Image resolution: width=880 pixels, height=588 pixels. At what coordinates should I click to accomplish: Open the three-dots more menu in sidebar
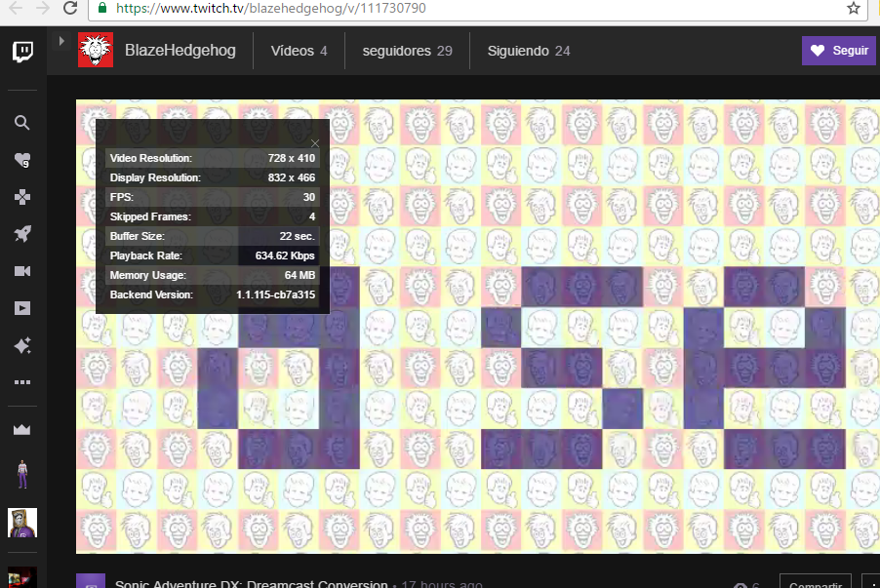tap(21, 382)
